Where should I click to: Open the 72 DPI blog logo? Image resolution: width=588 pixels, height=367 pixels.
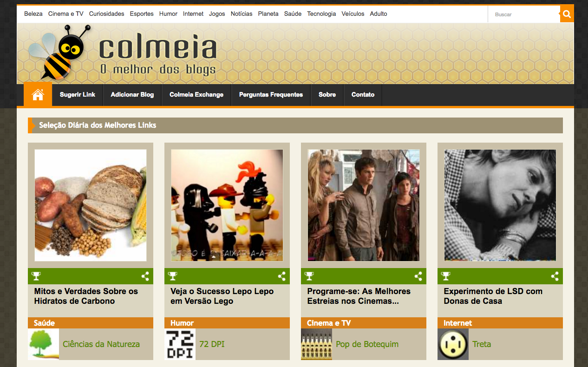click(x=180, y=344)
